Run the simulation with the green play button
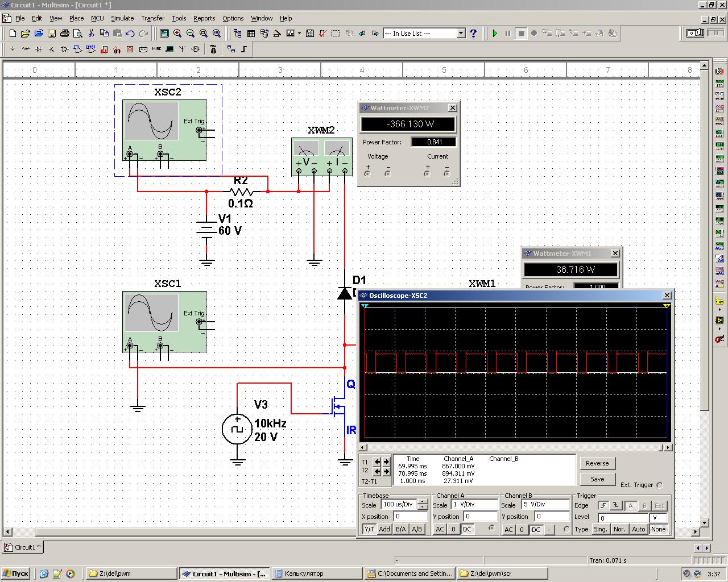This screenshot has height=582, width=728. pos(495,34)
